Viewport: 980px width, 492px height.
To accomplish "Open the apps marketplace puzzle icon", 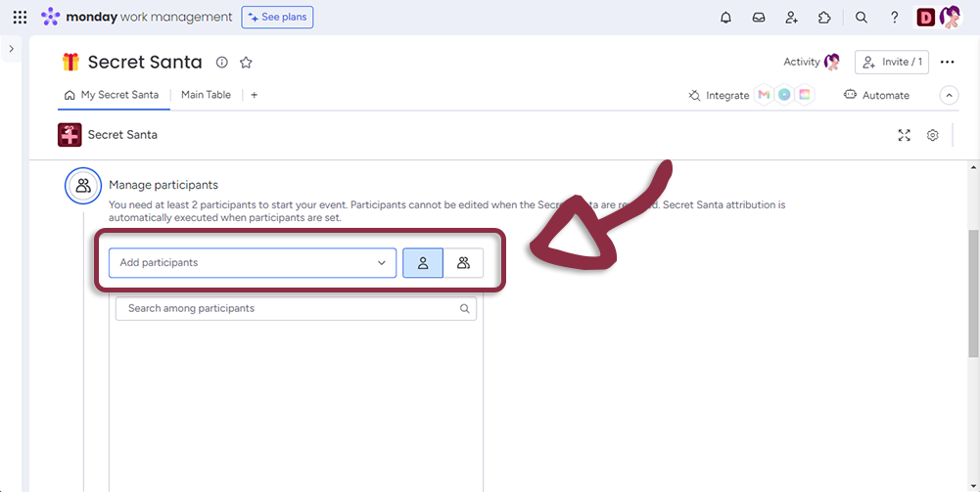I will click(824, 18).
